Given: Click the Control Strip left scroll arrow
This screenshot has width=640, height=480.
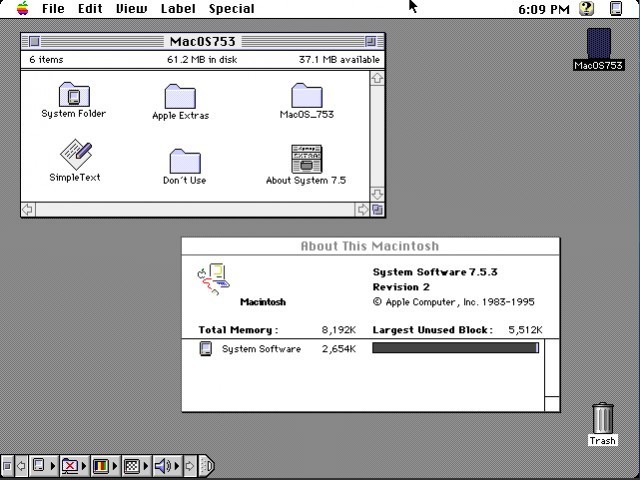Looking at the screenshot, I should coord(21,466).
